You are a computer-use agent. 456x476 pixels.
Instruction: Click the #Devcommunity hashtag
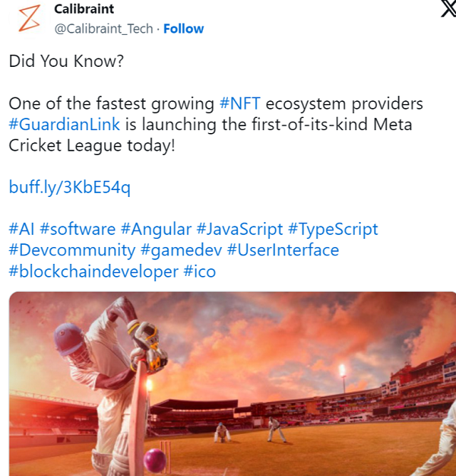(x=72, y=250)
